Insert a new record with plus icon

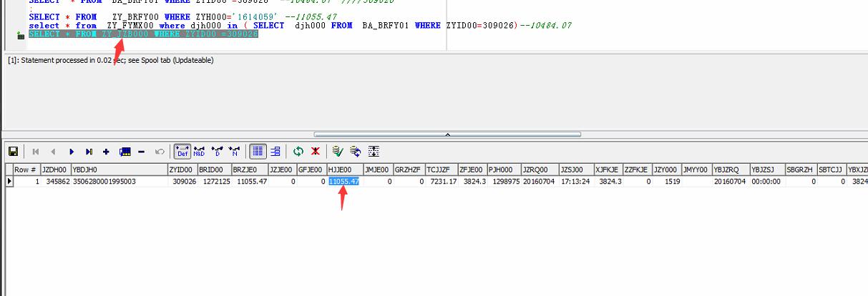pos(107,152)
